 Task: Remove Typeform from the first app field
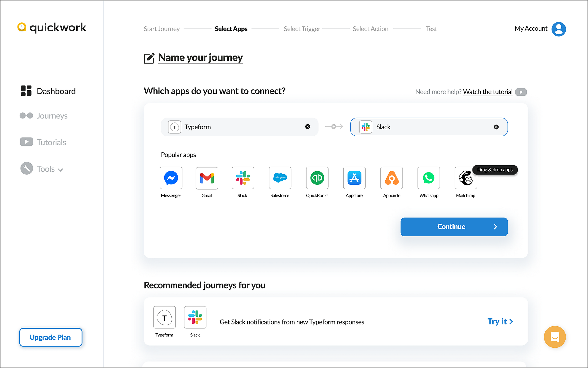click(307, 127)
